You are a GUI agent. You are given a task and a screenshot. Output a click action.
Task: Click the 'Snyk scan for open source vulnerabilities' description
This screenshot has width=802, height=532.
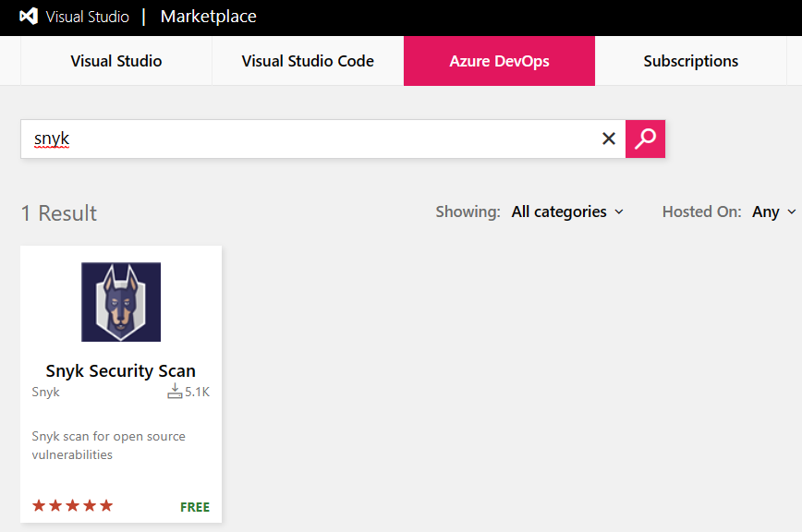pos(108,445)
